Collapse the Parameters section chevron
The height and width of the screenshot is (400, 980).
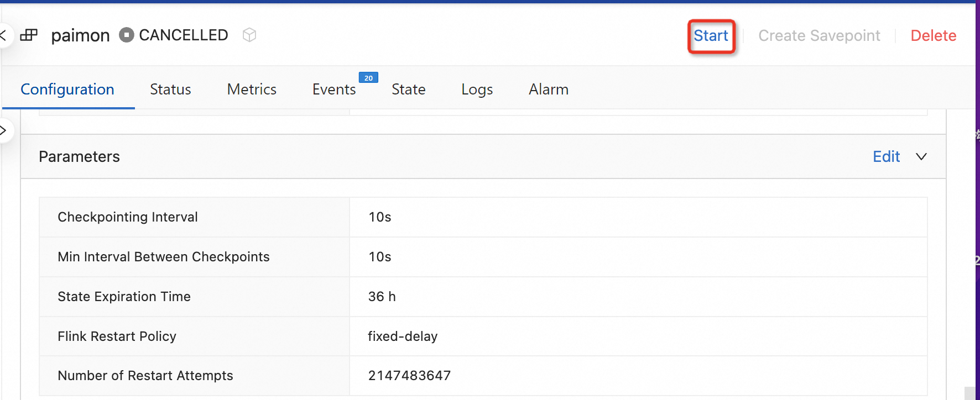921,156
